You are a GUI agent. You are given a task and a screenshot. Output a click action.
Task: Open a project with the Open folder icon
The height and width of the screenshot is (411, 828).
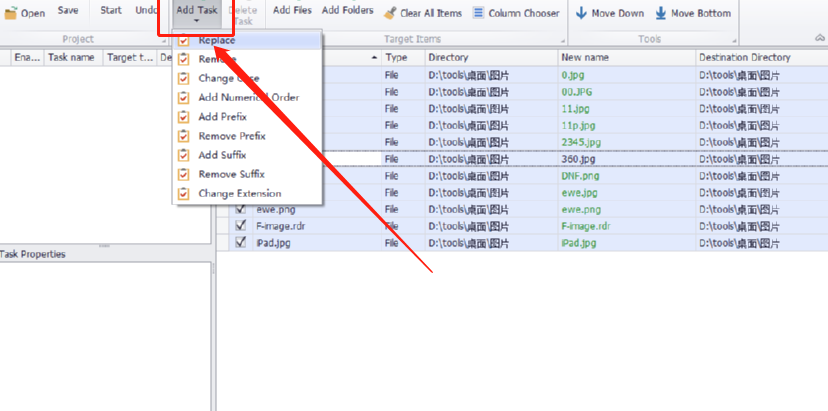[11, 13]
